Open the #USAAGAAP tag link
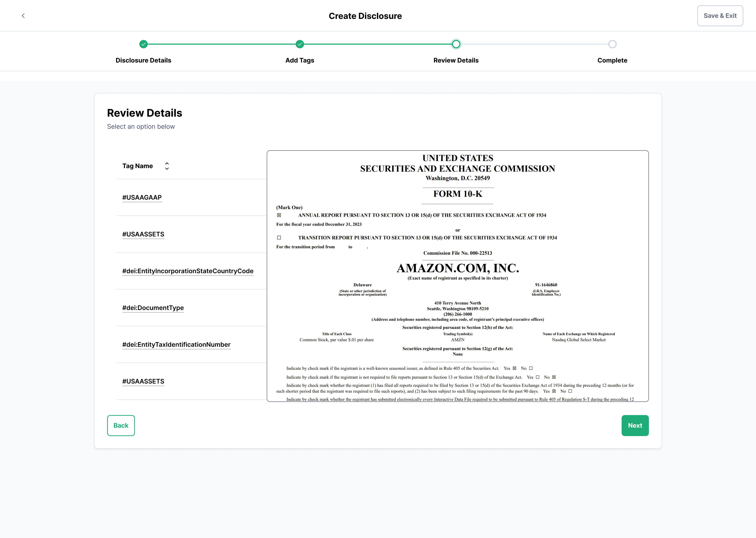Image resolution: width=756 pixels, height=538 pixels. pyautogui.click(x=142, y=198)
